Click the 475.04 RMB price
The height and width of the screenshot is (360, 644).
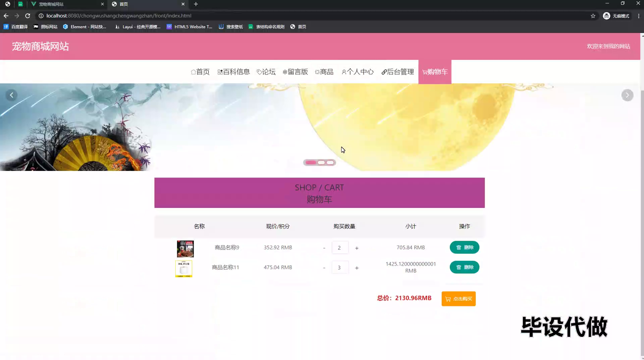tap(278, 267)
